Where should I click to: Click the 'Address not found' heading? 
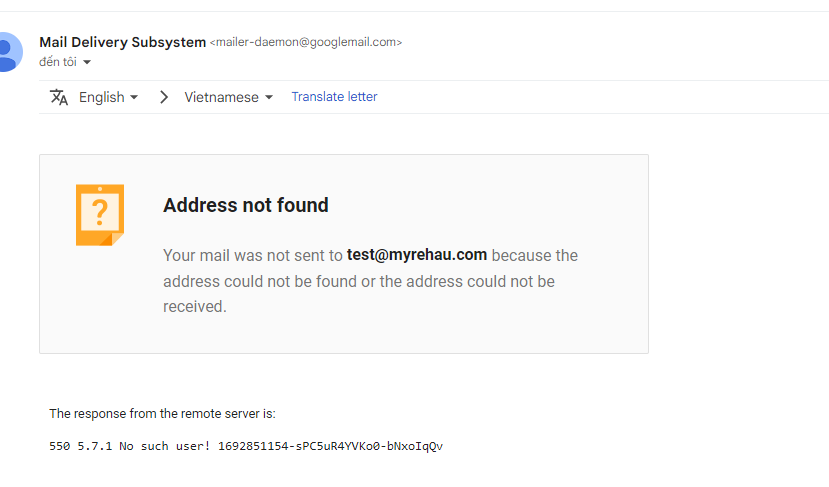click(246, 205)
